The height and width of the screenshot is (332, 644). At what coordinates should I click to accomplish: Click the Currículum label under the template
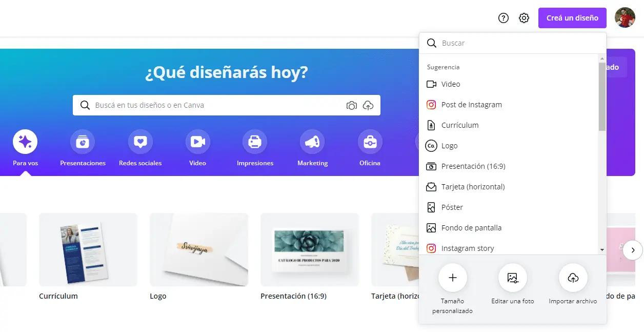point(58,296)
